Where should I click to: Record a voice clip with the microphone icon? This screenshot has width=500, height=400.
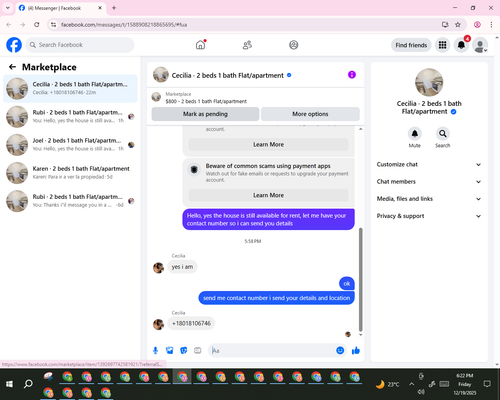(x=155, y=350)
